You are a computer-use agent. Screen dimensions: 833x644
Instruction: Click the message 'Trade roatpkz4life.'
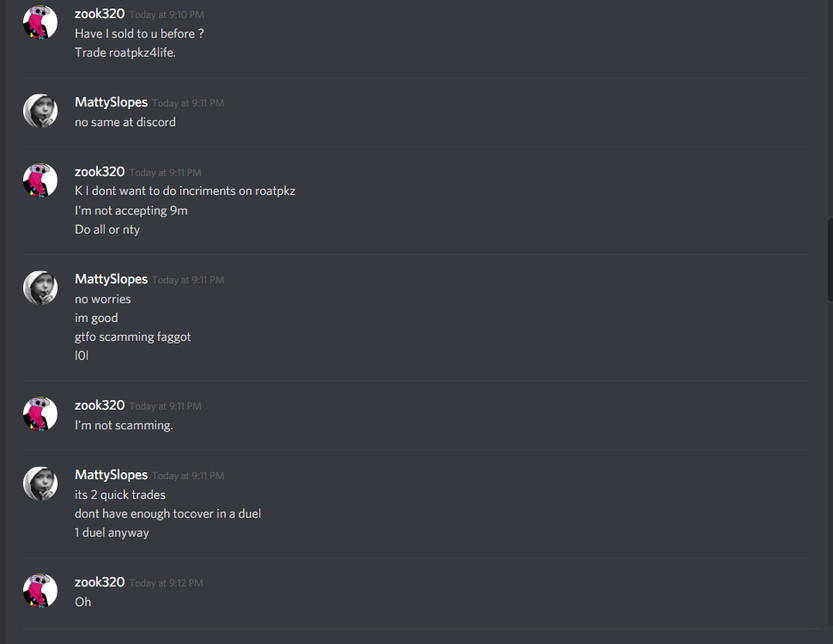pyautogui.click(x=125, y=52)
